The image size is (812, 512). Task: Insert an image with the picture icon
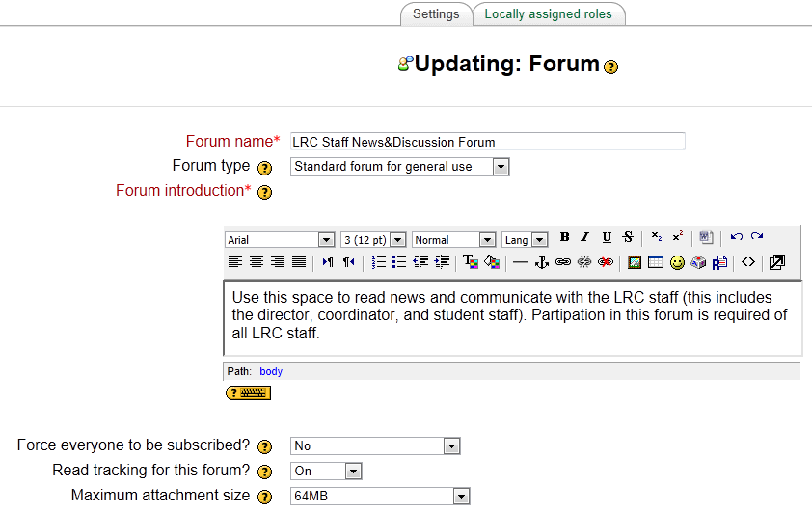coord(635,262)
